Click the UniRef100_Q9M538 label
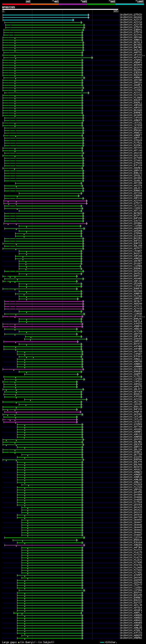The width and height of the screenshot is (146, 644). pyautogui.click(x=131, y=342)
